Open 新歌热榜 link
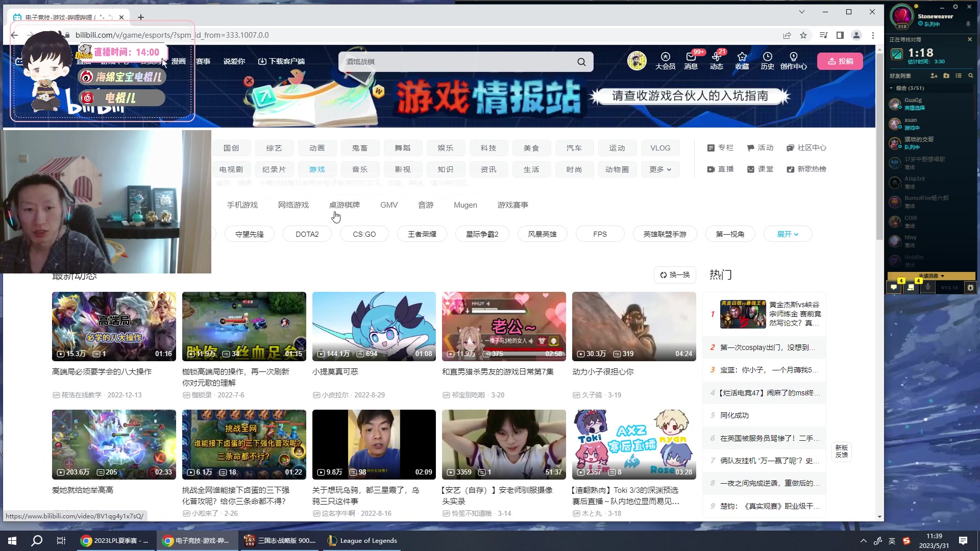980x551 pixels. (806, 169)
